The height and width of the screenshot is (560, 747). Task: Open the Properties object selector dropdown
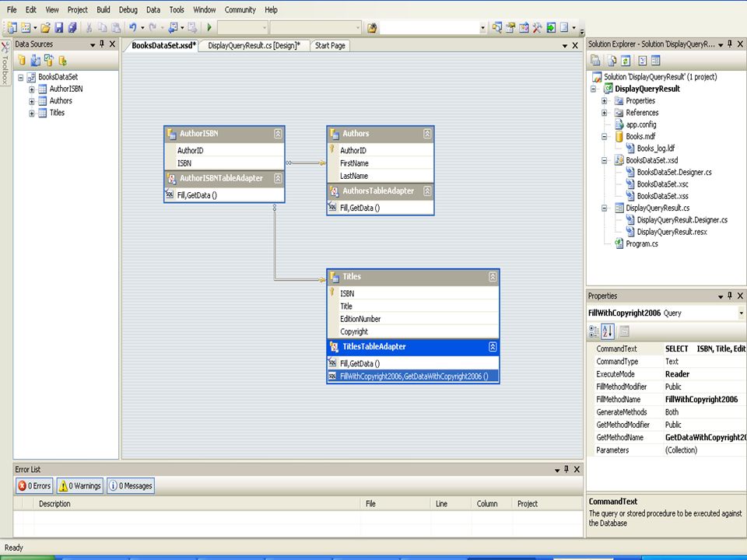pyautogui.click(x=742, y=313)
